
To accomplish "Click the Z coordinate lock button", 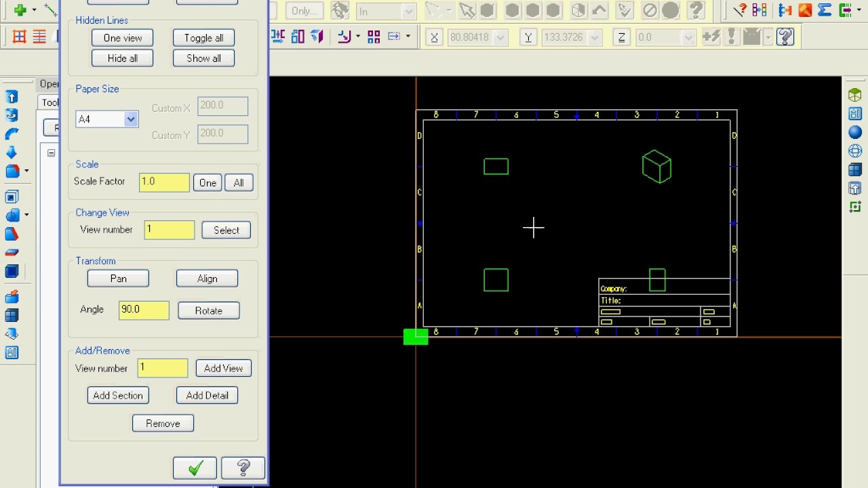I will click(x=621, y=38).
